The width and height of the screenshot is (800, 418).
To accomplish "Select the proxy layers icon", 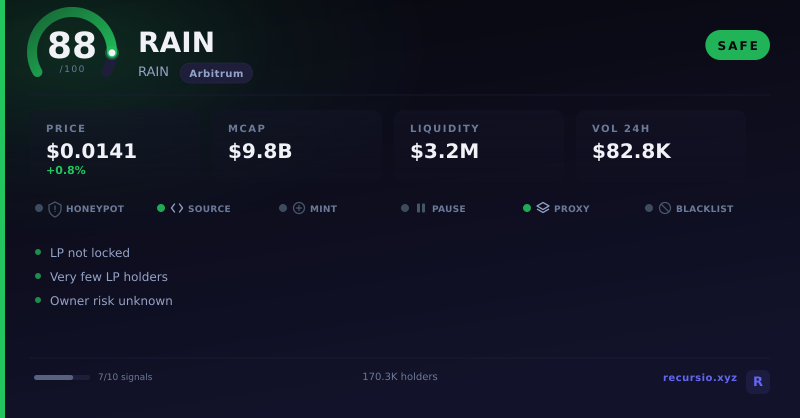I will (543, 208).
